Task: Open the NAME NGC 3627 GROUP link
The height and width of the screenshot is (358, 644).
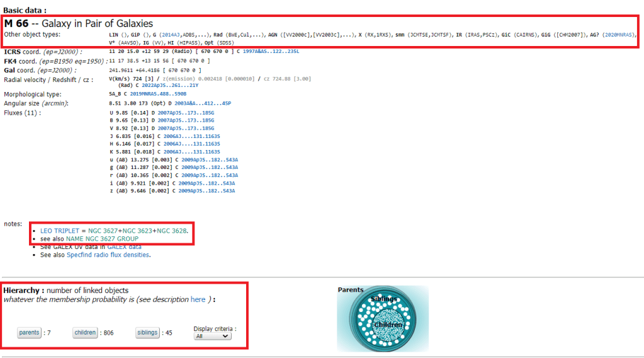Action: (101, 240)
